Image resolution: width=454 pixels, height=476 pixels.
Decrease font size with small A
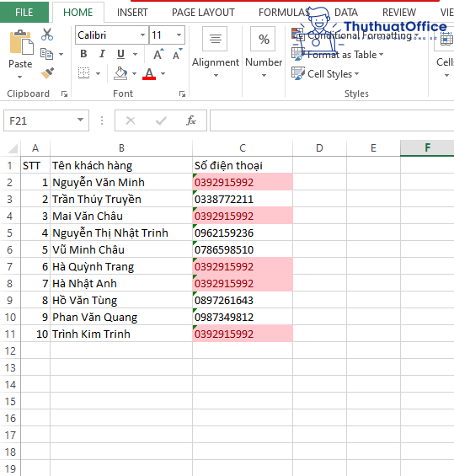[x=177, y=54]
